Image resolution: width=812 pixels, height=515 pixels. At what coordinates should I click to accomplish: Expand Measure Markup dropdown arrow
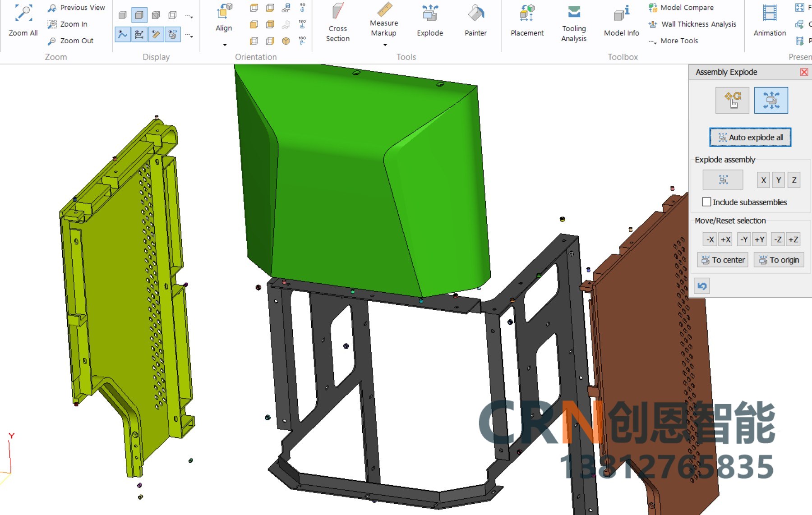tap(385, 45)
